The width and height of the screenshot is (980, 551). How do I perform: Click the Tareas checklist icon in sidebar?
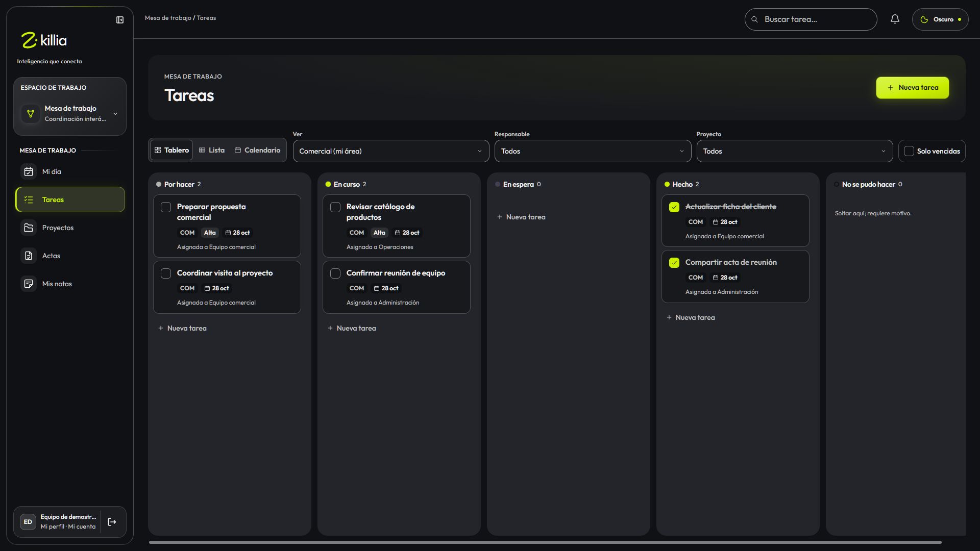pos(29,199)
